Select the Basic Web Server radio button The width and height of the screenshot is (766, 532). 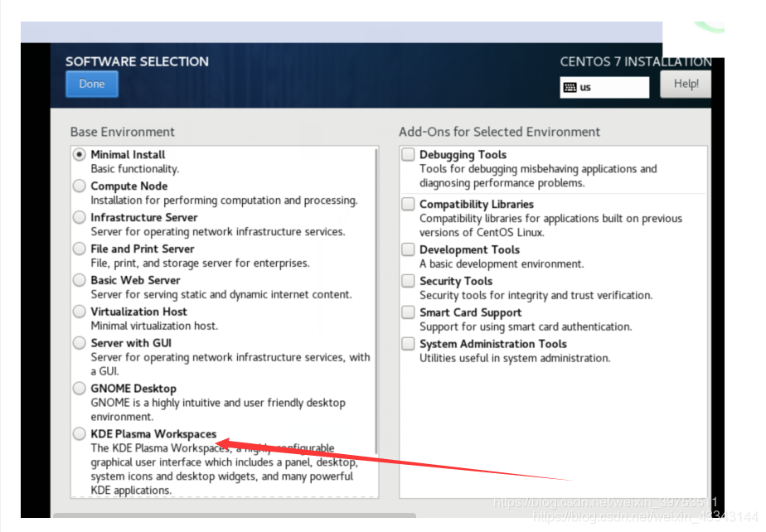[79, 280]
